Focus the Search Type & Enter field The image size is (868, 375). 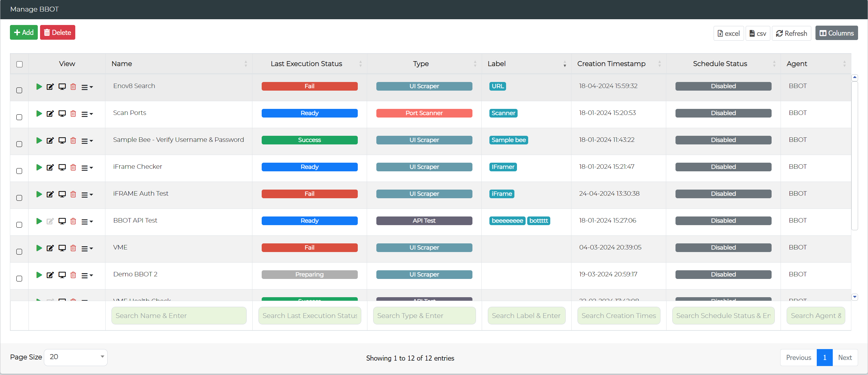(424, 316)
